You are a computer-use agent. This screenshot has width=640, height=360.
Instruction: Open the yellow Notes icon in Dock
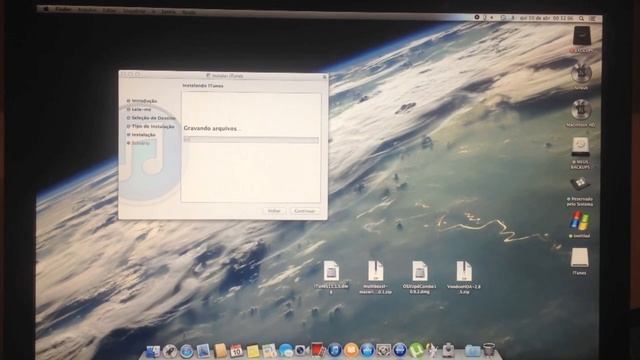(253, 351)
